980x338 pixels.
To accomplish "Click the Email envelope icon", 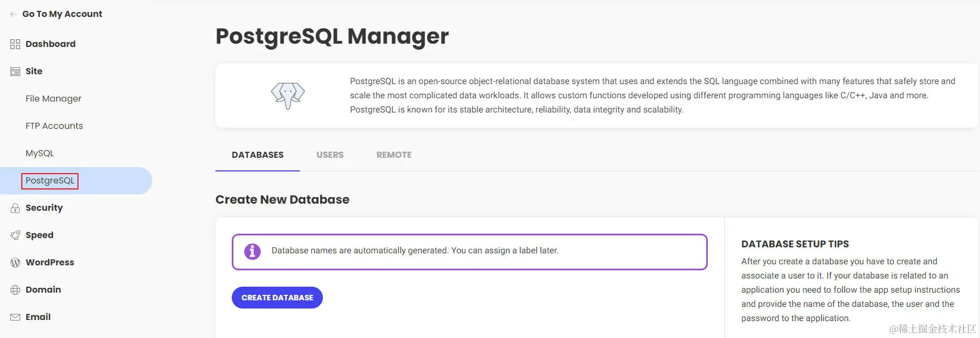I will [x=15, y=317].
